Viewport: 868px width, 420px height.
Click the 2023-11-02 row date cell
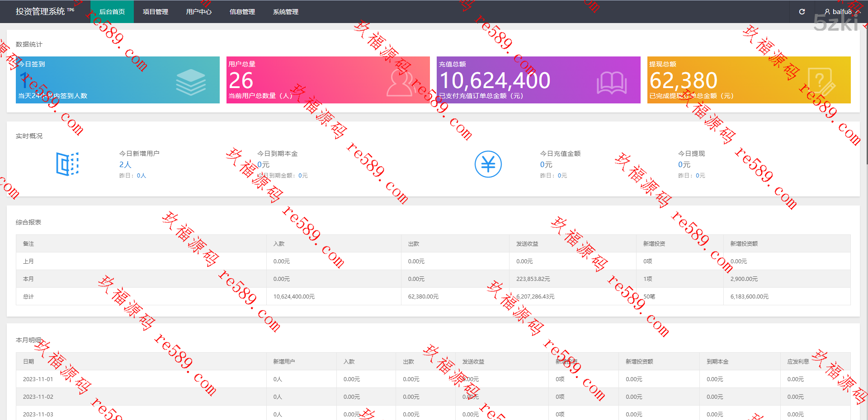[x=38, y=397]
